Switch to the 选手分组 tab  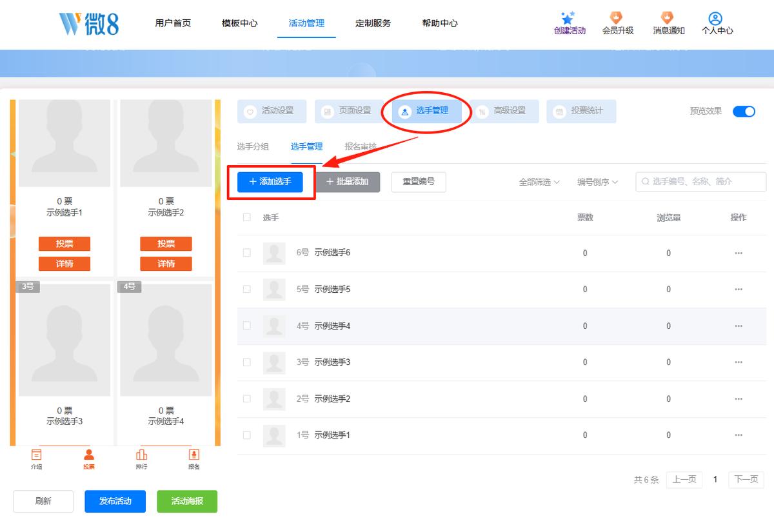coord(253,146)
